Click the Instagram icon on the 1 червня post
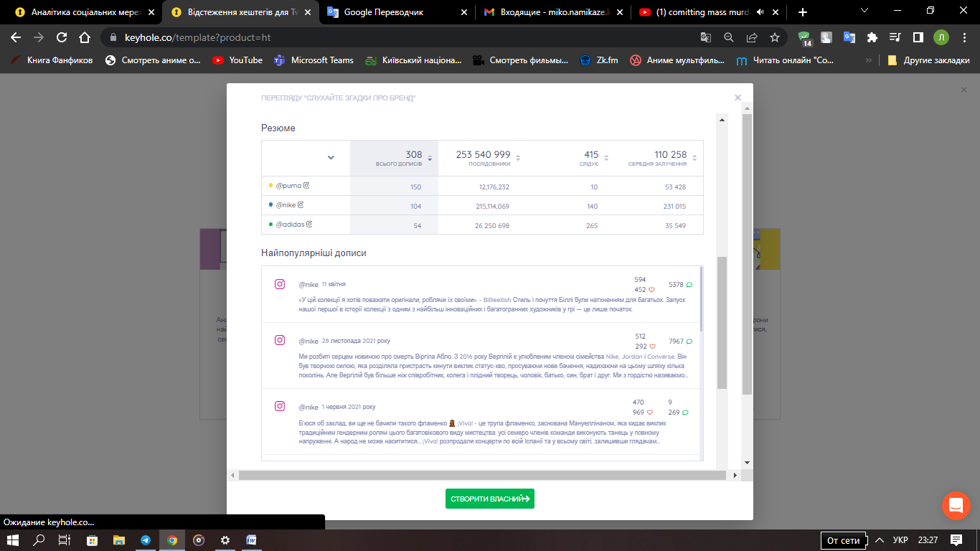Screen dimensions: 980x551 click(280, 406)
